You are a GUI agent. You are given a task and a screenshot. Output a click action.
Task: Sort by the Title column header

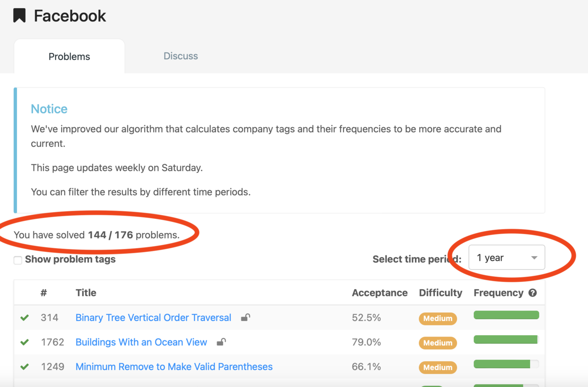point(86,293)
